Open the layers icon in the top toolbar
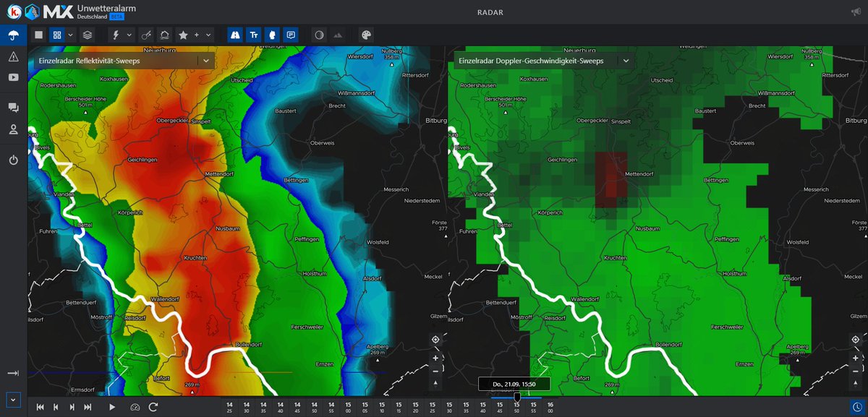The image size is (868, 417). click(x=88, y=35)
